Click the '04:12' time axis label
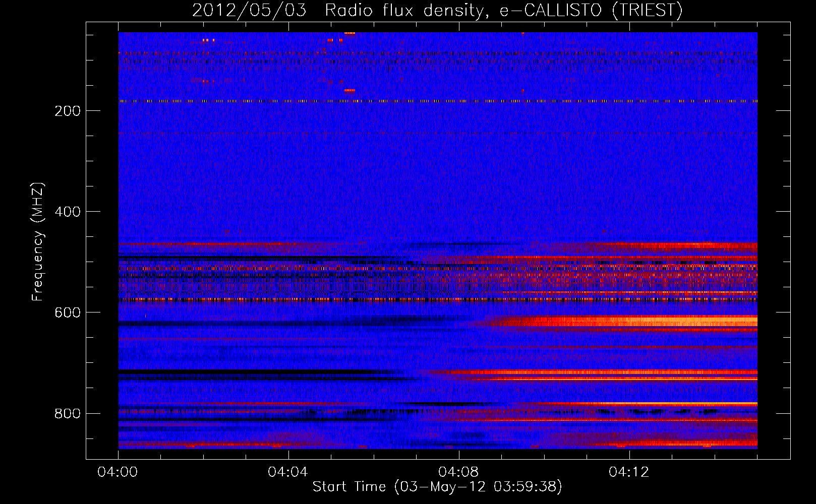This screenshot has height=504, width=816. click(629, 472)
